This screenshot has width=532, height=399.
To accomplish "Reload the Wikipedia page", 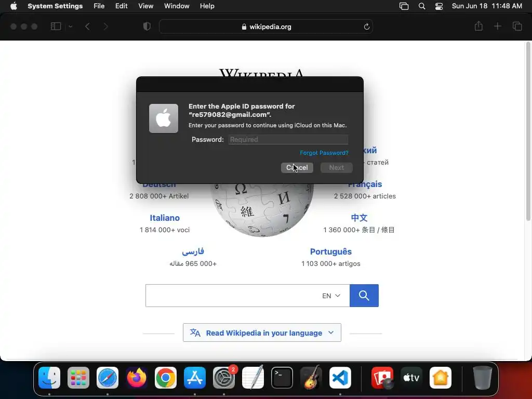I will (x=366, y=26).
